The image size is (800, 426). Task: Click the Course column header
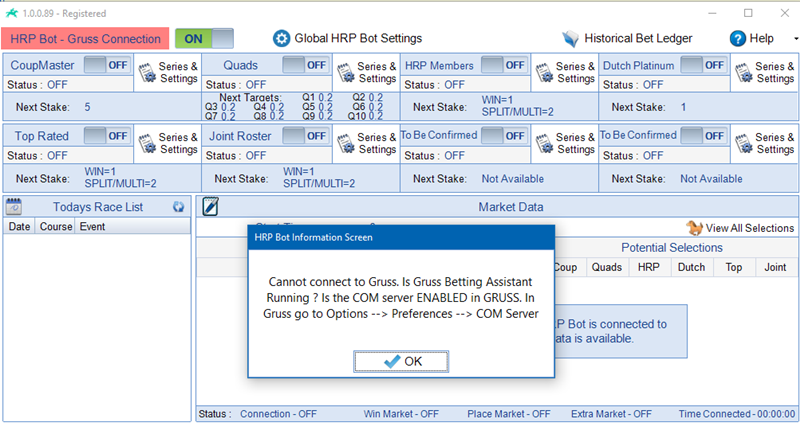pyautogui.click(x=56, y=227)
